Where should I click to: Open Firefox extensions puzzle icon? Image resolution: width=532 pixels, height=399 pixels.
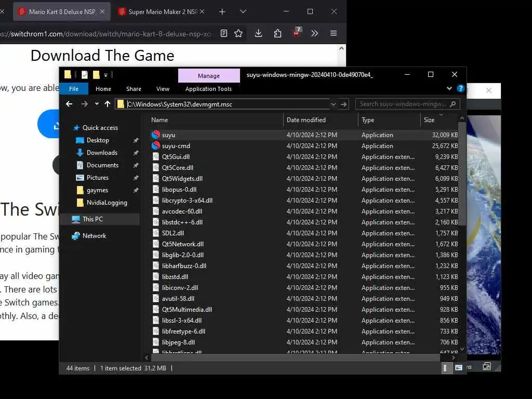coord(277,33)
